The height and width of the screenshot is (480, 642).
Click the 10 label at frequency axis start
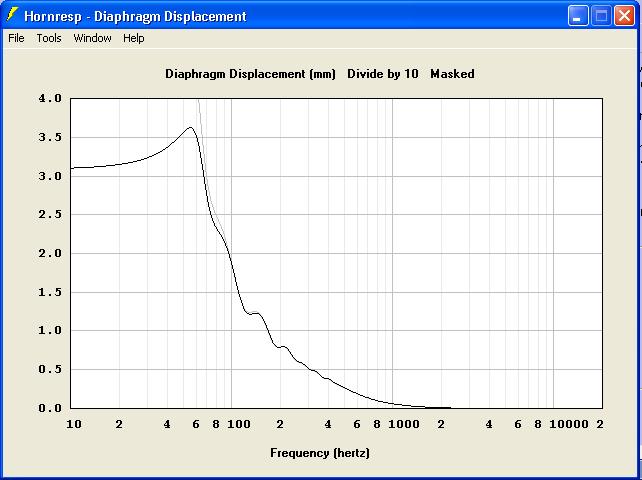(74, 424)
